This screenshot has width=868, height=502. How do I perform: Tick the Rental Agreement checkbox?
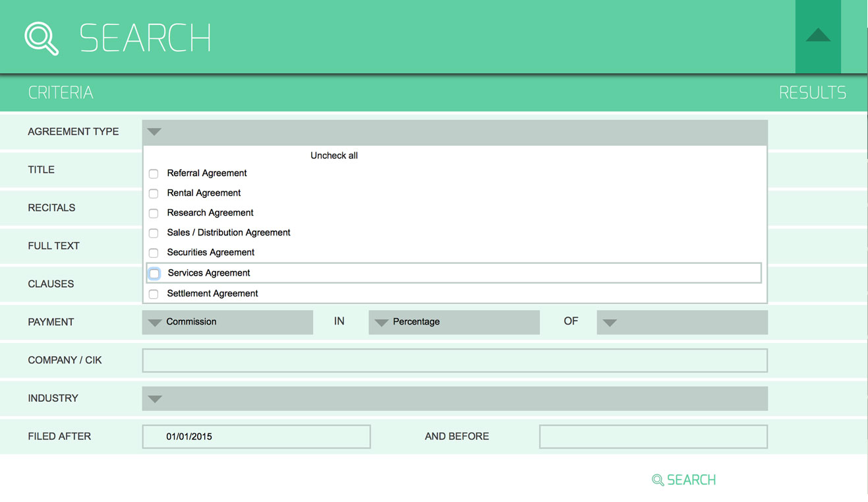(x=154, y=194)
